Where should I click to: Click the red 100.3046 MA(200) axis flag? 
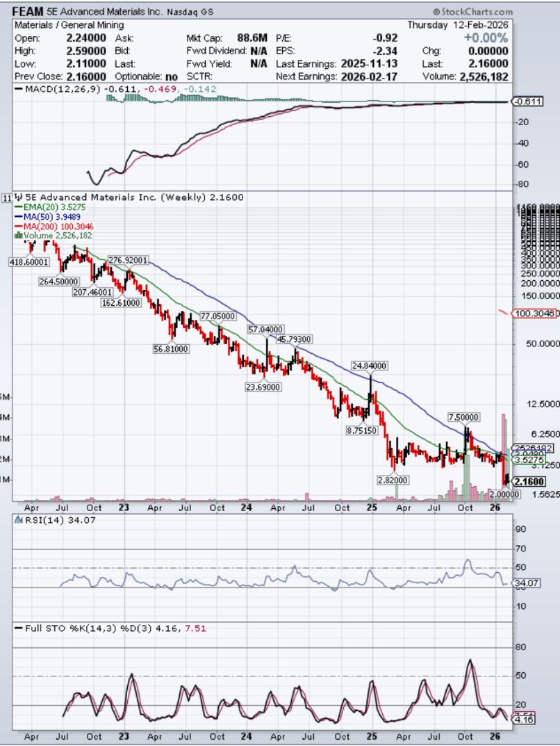click(533, 313)
